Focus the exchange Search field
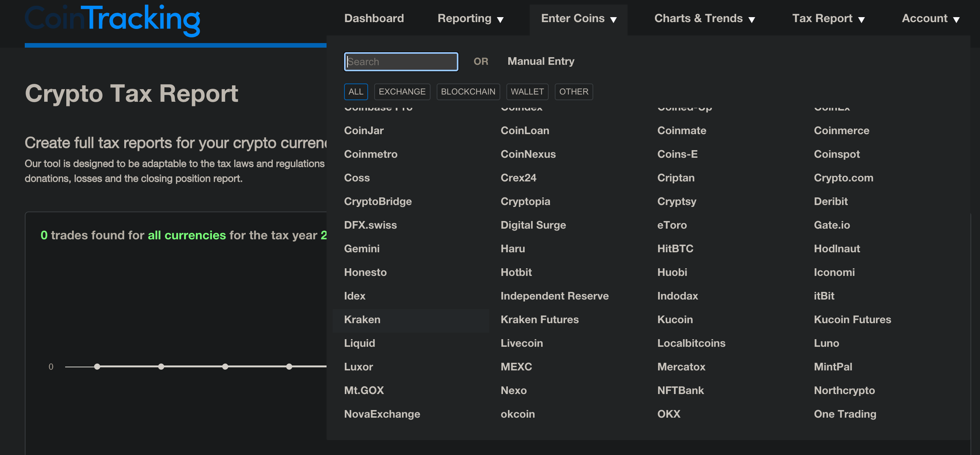The image size is (980, 455). click(x=401, y=62)
